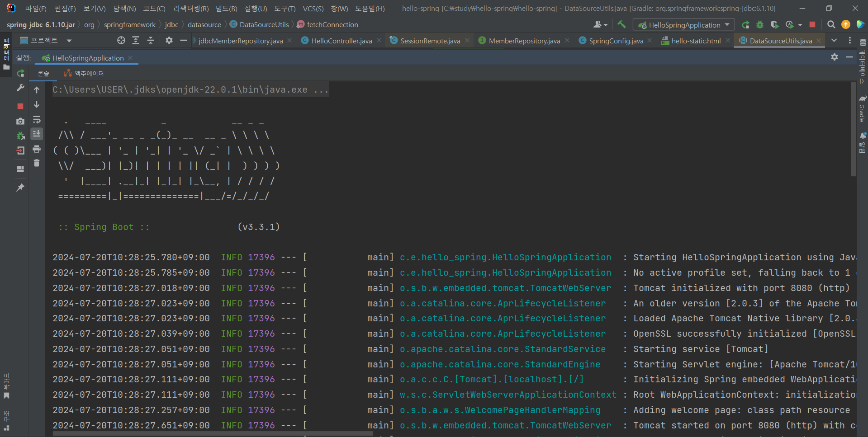Select the 콘솔 tab in the Run panel
The height and width of the screenshot is (437, 868).
coord(43,73)
